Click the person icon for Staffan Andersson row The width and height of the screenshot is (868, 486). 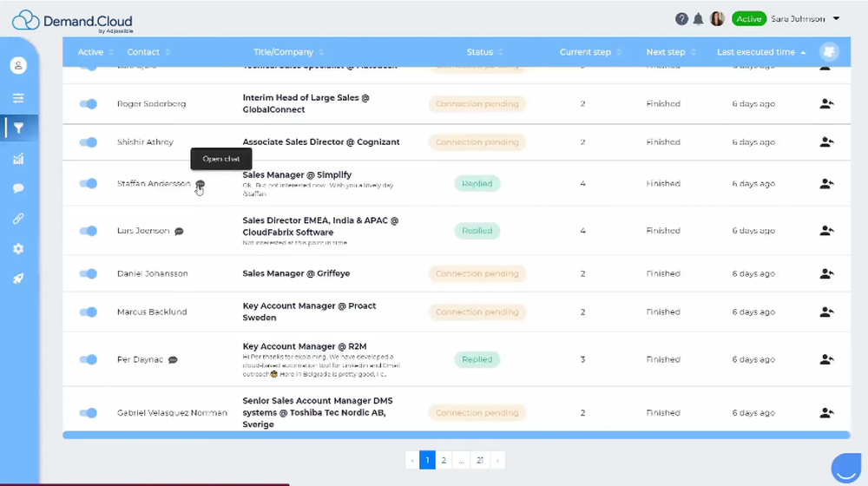coord(826,183)
